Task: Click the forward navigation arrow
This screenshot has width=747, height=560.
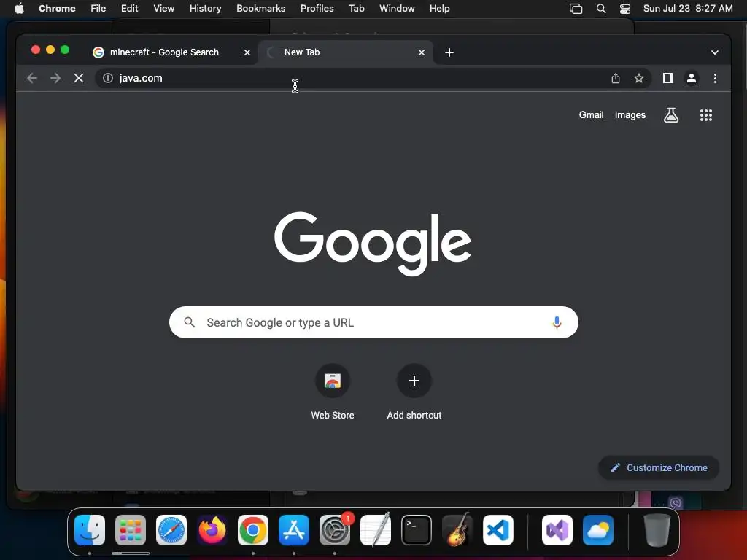Action: pos(55,78)
